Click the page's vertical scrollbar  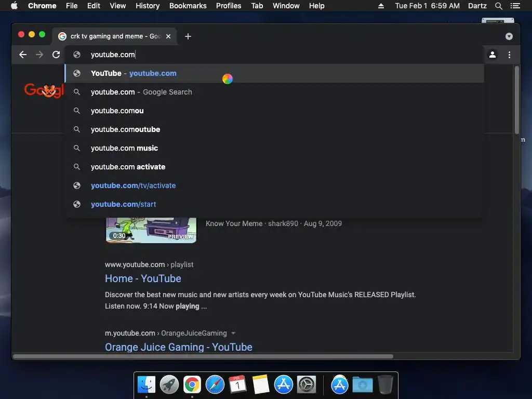517,100
